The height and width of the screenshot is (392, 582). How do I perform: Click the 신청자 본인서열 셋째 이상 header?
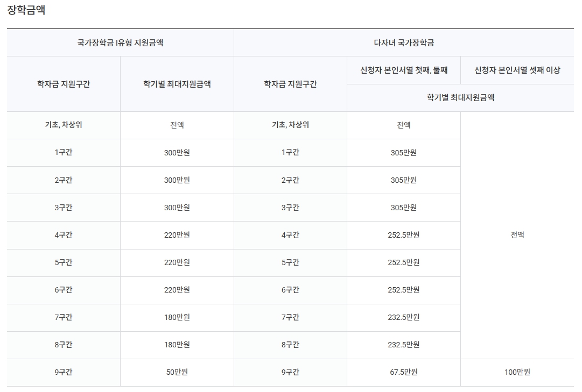tap(517, 70)
